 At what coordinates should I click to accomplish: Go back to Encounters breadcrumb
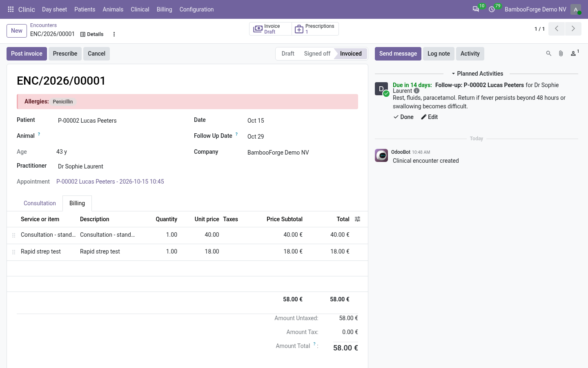[x=43, y=25]
